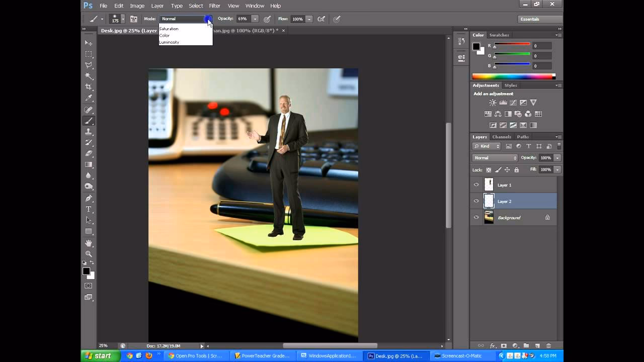Select the Gradient tool

[x=89, y=164]
